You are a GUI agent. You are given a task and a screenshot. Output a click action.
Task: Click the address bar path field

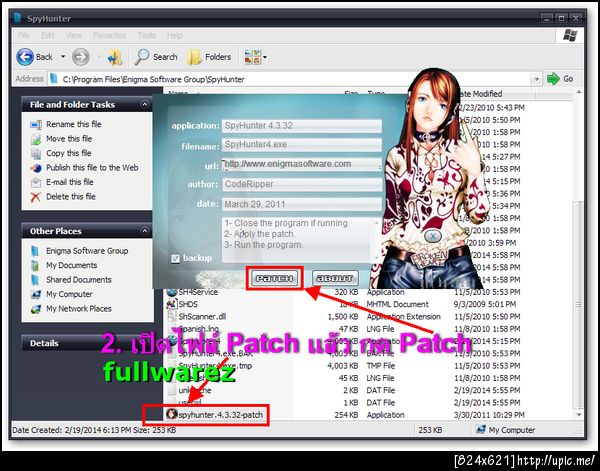pyautogui.click(x=291, y=79)
